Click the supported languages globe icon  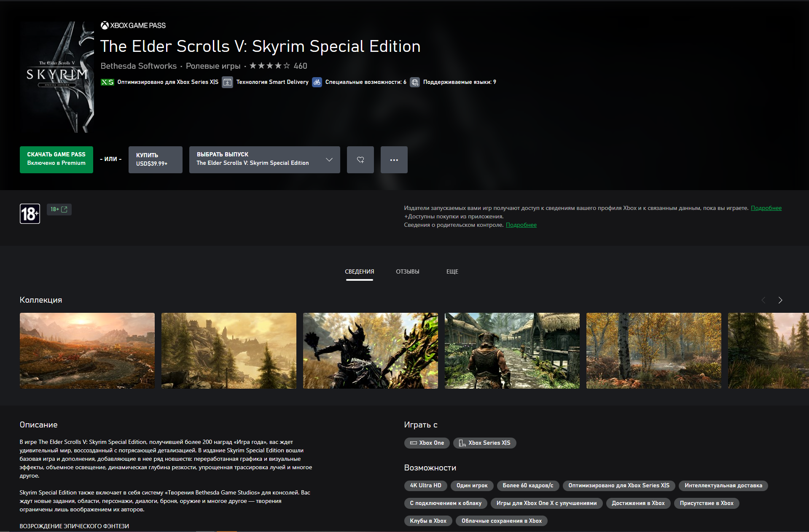415,82
